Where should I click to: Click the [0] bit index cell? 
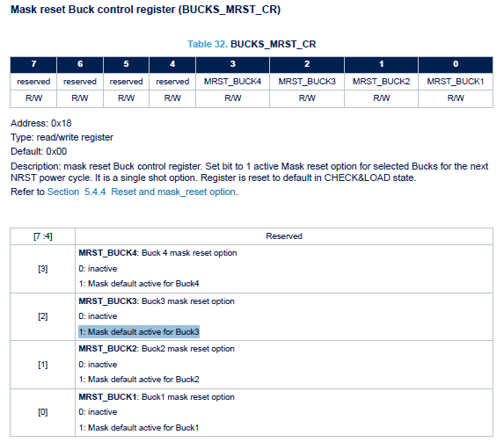click(x=43, y=412)
